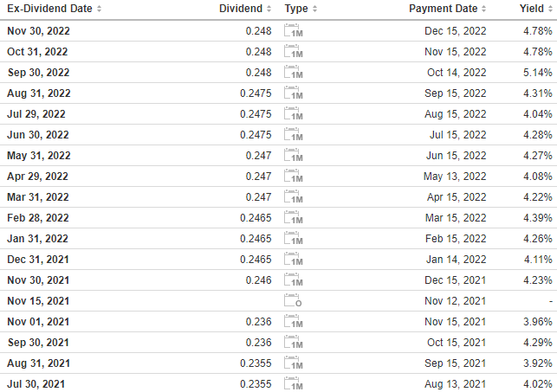Click payment date May 13, 2022

coord(455,177)
